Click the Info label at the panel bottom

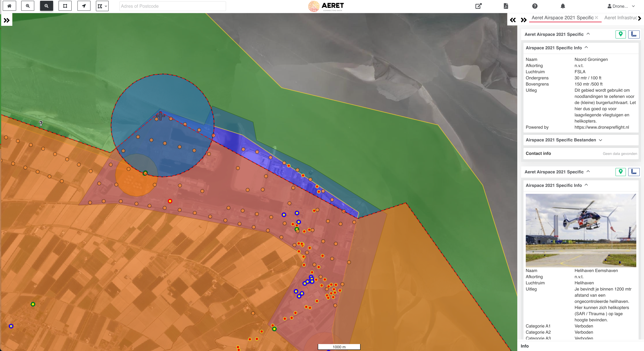click(524, 346)
